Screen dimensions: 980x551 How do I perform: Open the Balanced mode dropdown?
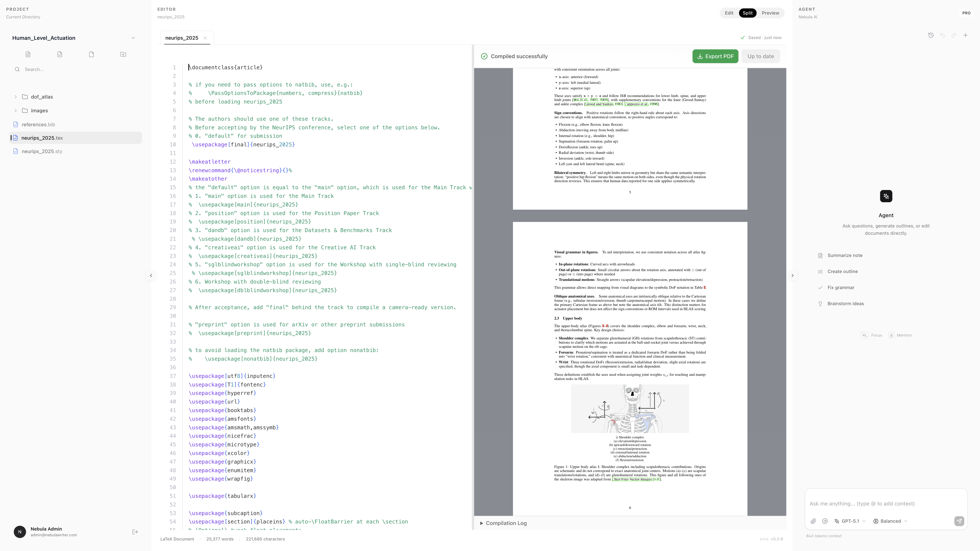(891, 521)
